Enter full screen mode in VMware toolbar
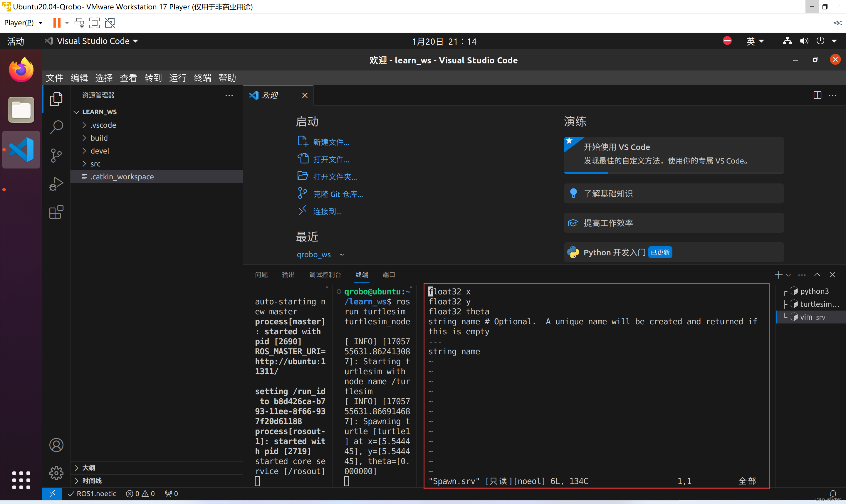This screenshot has width=846, height=504. click(95, 23)
